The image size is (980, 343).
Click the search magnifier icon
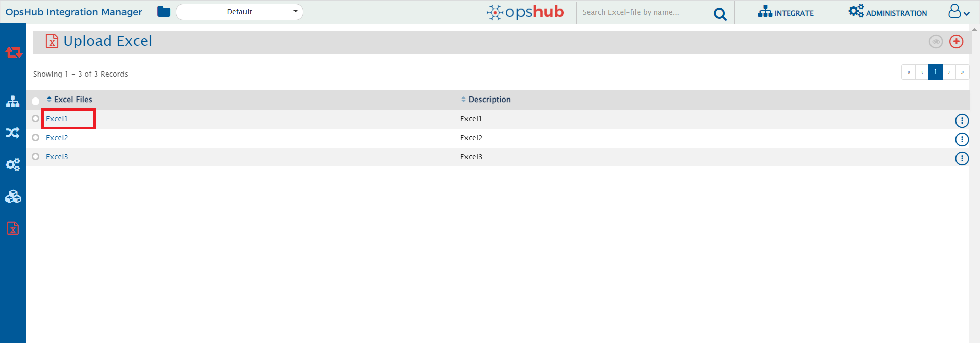click(x=720, y=14)
